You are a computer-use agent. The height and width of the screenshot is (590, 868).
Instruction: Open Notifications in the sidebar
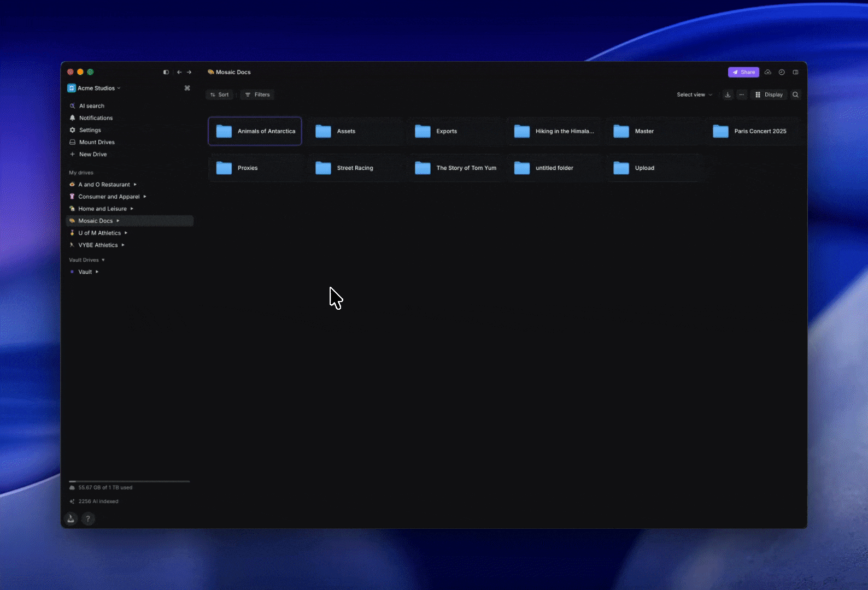pyautogui.click(x=96, y=118)
